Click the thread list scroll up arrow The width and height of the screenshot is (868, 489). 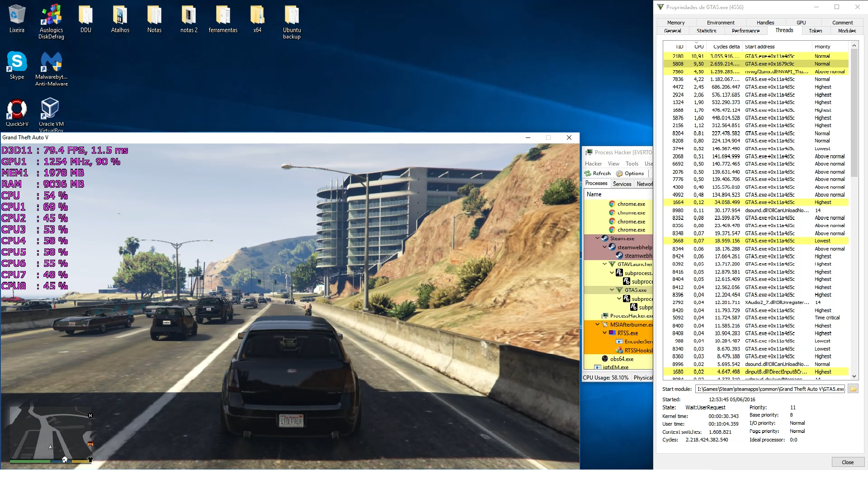coord(854,46)
